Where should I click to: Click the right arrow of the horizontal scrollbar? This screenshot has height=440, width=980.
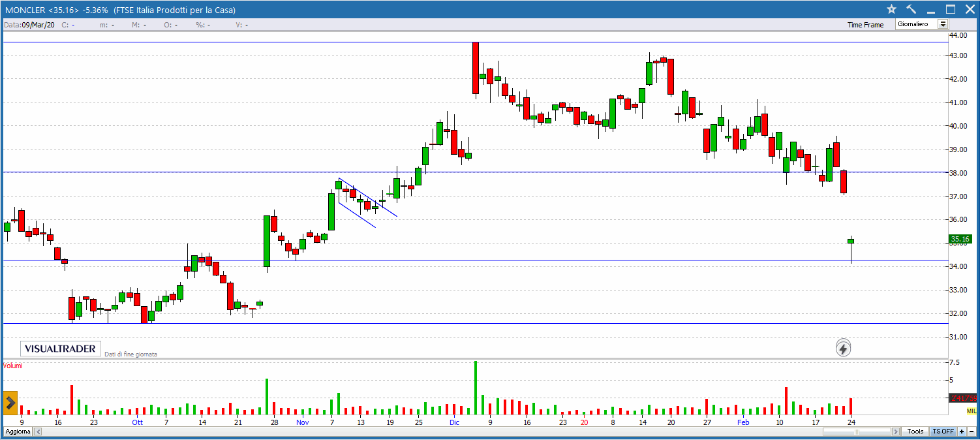[x=897, y=432]
